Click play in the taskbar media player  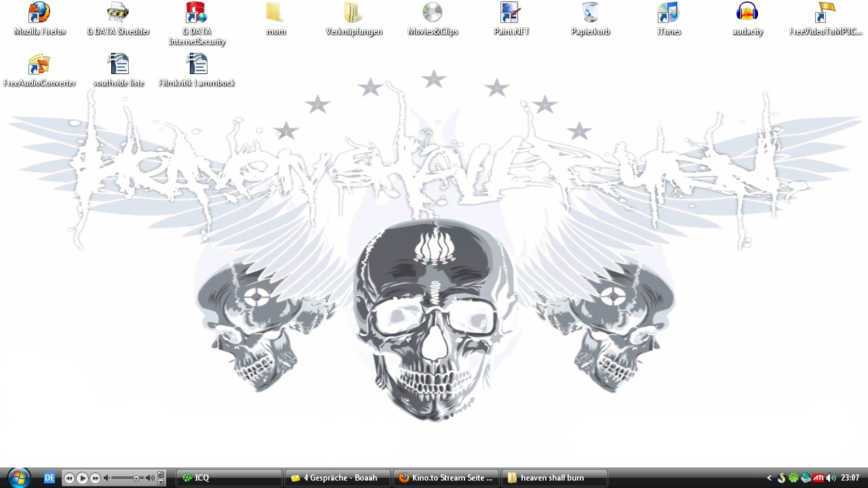[x=82, y=478]
